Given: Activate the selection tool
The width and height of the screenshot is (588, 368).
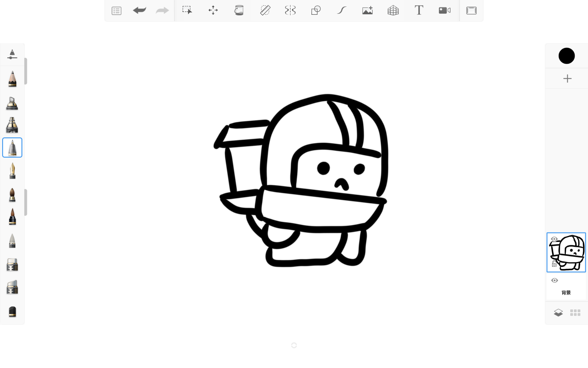Looking at the screenshot, I should click(x=187, y=10).
